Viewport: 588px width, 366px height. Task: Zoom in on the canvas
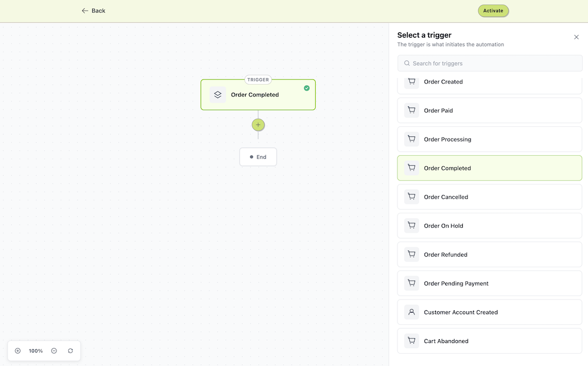point(18,351)
